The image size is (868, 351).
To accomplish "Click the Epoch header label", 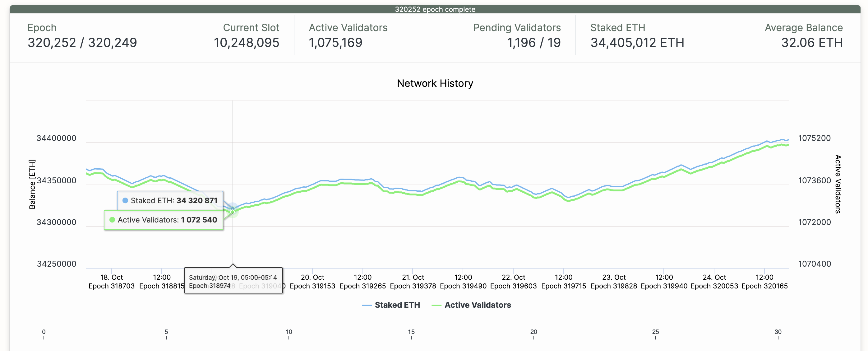I will click(42, 28).
